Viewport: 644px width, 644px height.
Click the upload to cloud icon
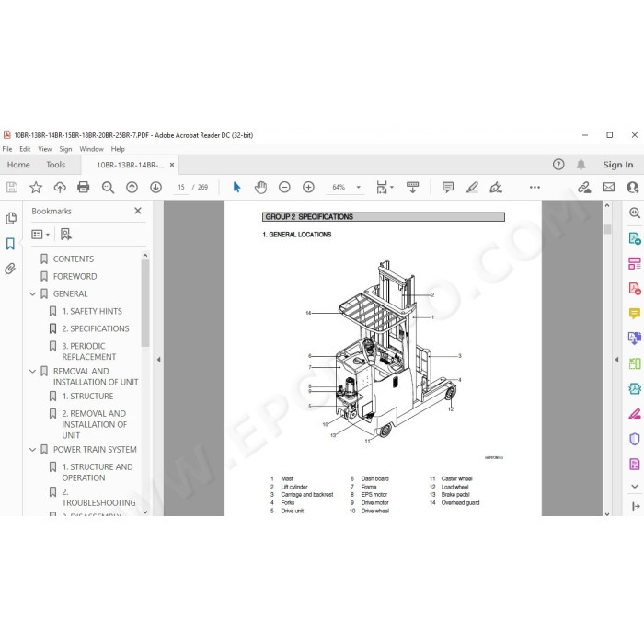click(60, 188)
